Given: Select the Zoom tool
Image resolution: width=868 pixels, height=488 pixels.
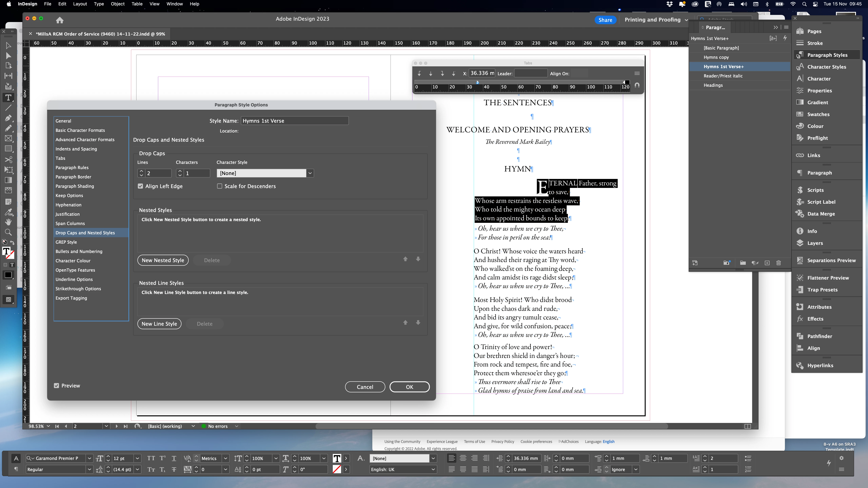Looking at the screenshot, I should tap(8, 232).
